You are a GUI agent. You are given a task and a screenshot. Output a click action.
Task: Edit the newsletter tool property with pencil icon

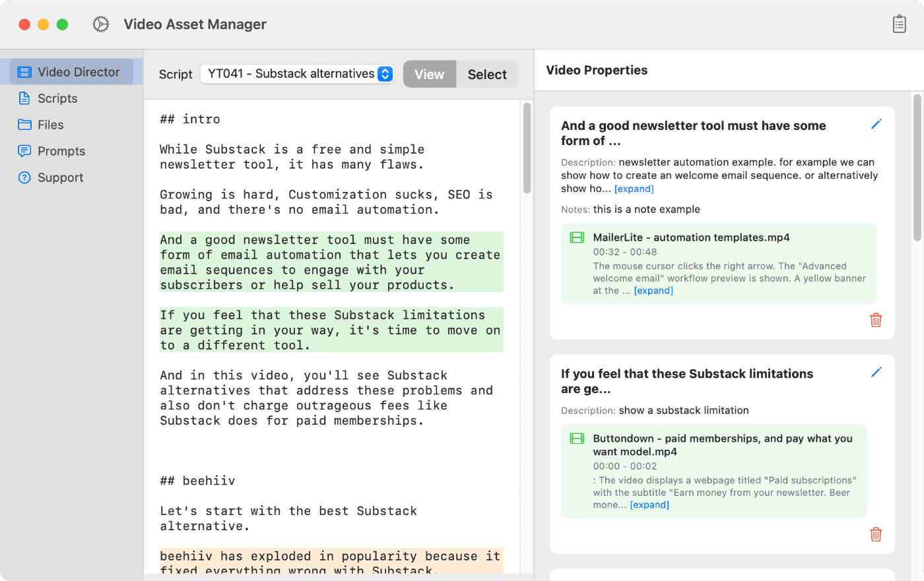point(876,123)
